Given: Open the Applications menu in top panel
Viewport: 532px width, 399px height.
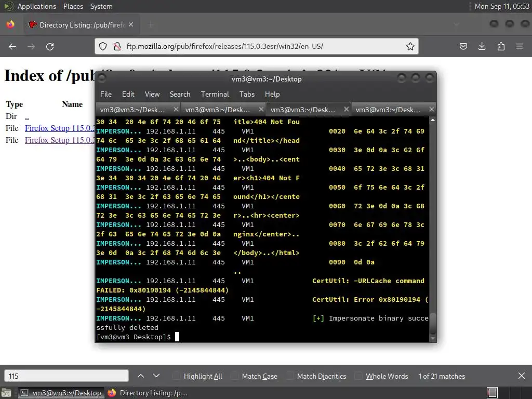Looking at the screenshot, I should pyautogui.click(x=37, y=6).
